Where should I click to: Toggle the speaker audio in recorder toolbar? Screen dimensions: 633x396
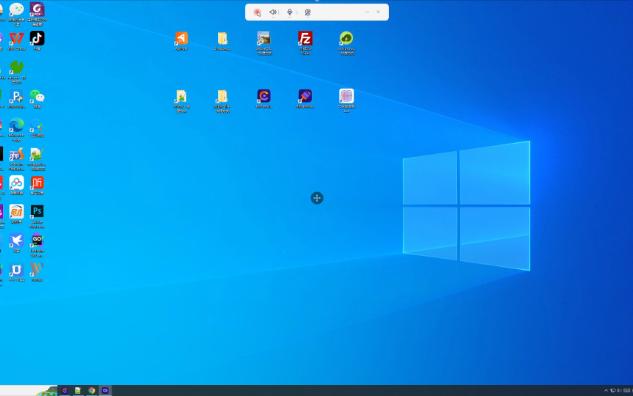click(273, 13)
